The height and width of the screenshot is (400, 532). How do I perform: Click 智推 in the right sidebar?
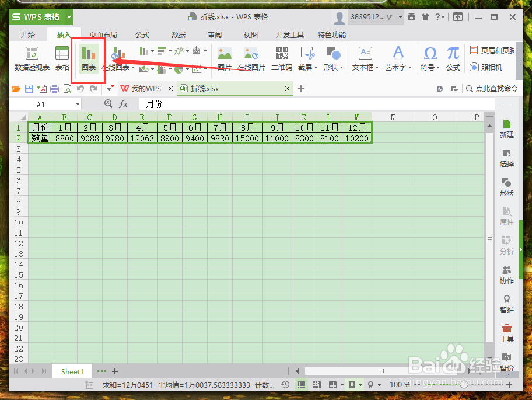[506, 304]
